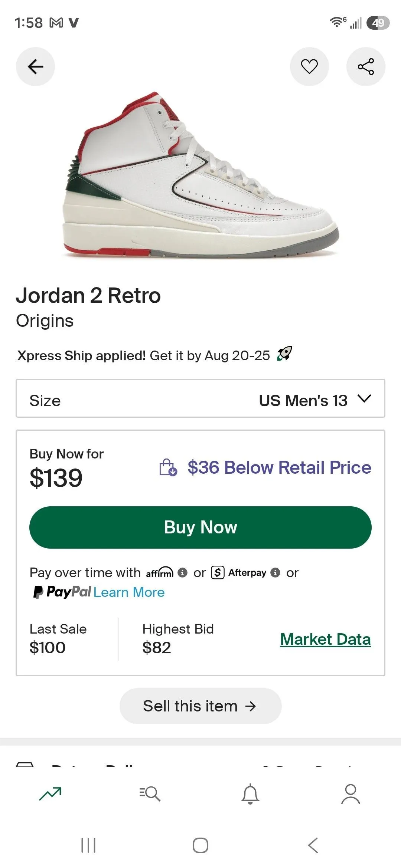This screenshot has width=401, height=868.
Task: Tap the size chevron arrow
Action: click(x=364, y=399)
